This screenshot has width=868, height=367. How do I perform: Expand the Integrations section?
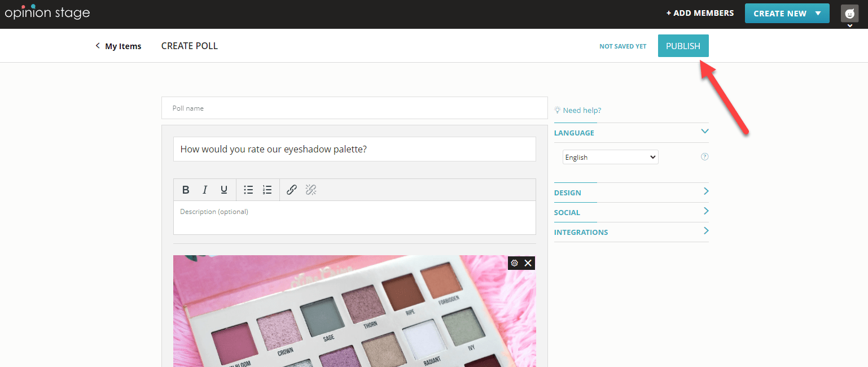(705, 231)
